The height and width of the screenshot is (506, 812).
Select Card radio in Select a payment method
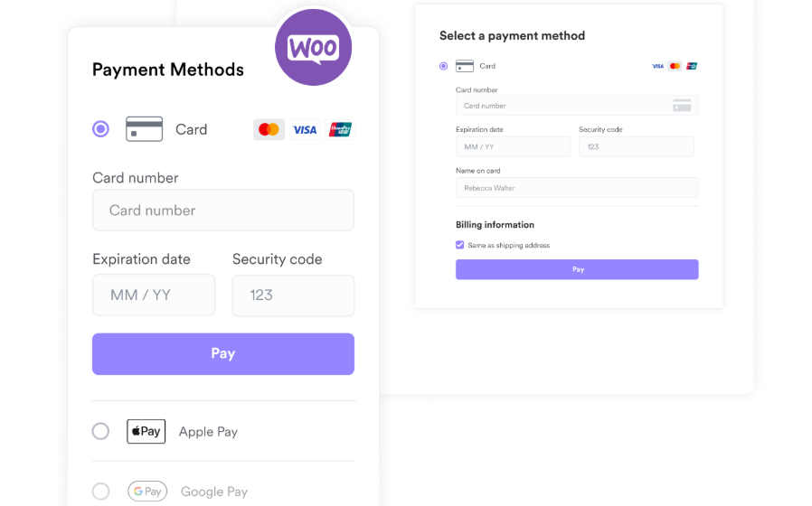click(x=443, y=66)
